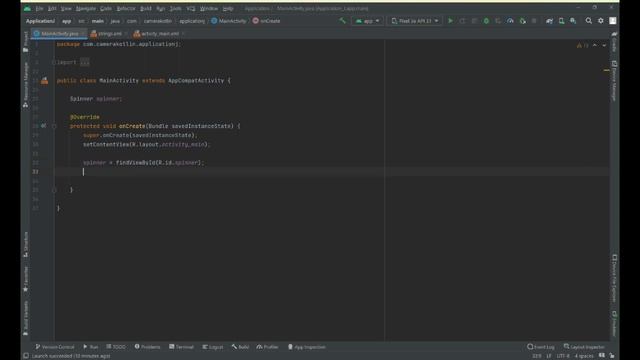Open the Pixel 3a API device dropdown

(415, 21)
